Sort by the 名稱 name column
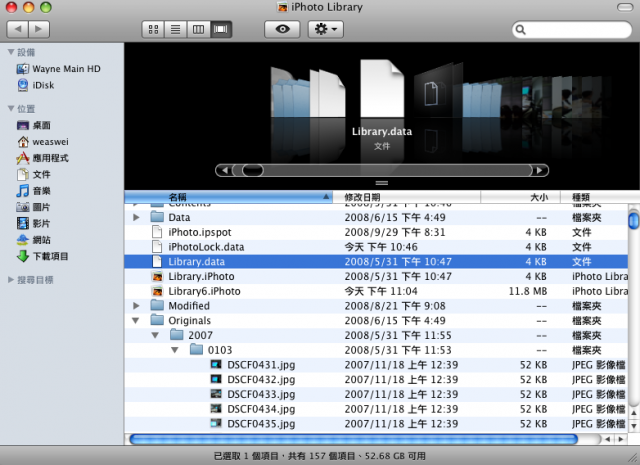Image resolution: width=640 pixels, height=465 pixels. pyautogui.click(x=229, y=197)
